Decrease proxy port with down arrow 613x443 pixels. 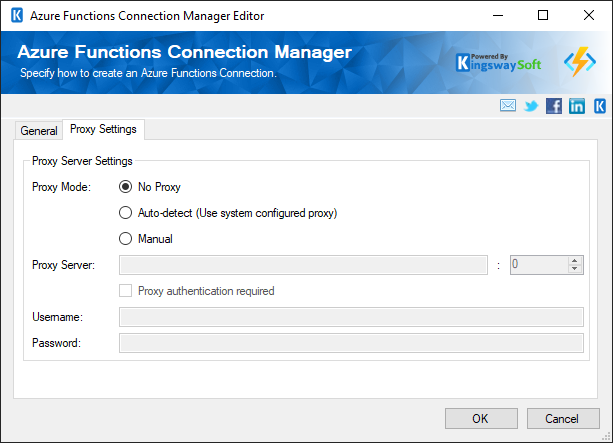pos(575,269)
